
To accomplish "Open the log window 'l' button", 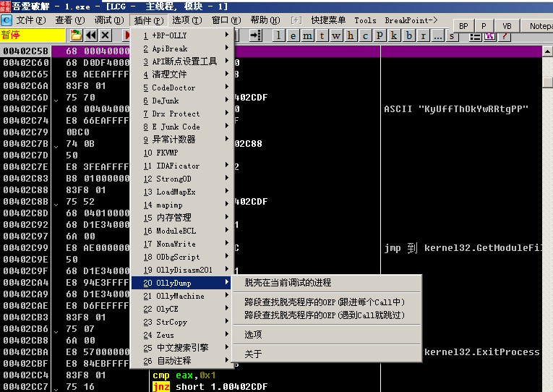I will 278,35.
